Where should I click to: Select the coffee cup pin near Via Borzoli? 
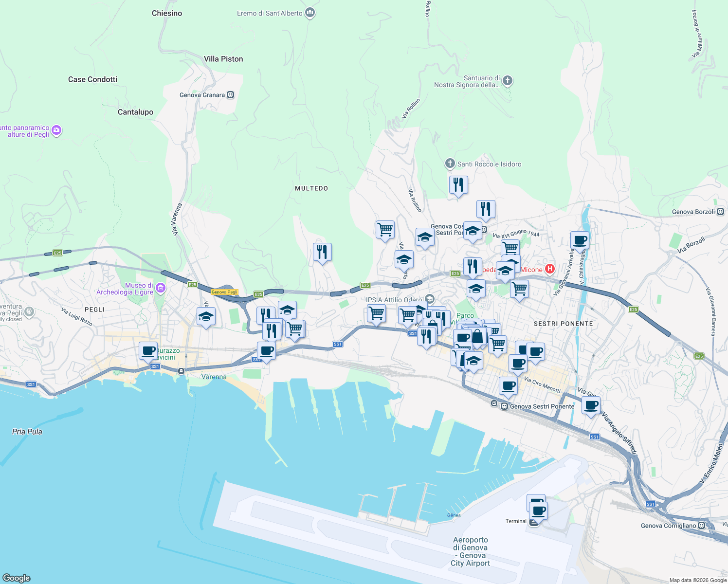click(579, 239)
